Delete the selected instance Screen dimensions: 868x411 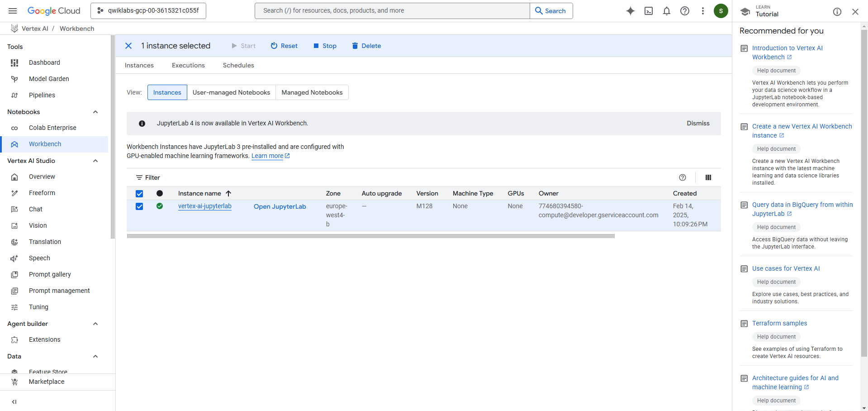tap(366, 46)
